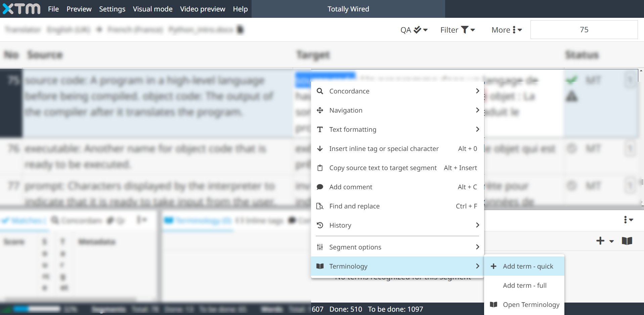644x315 pixels.
Task: Open the QA dropdown
Action: coord(414,30)
